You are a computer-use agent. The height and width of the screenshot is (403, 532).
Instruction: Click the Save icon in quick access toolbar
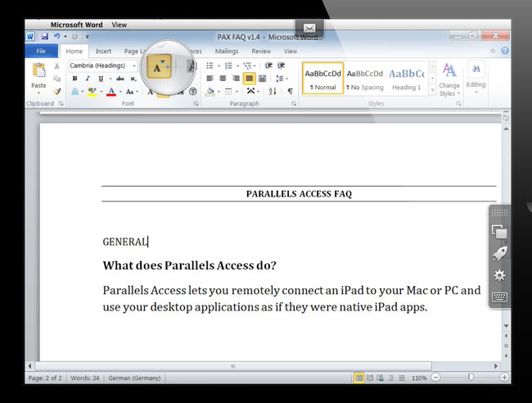point(44,36)
